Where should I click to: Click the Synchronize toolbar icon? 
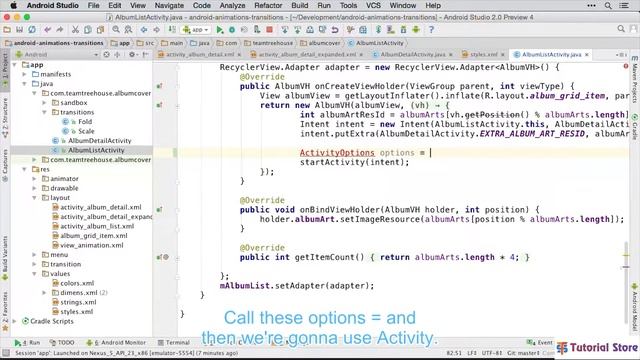point(31,30)
